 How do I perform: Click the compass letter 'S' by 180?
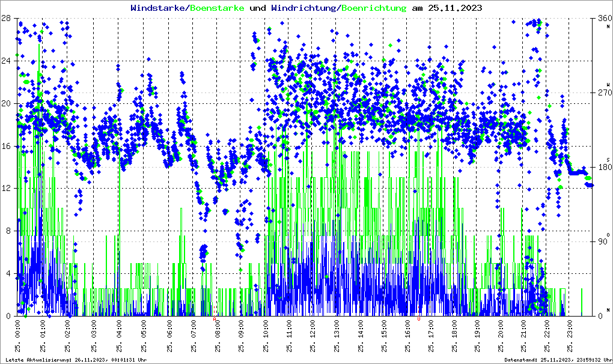[x=608, y=159]
